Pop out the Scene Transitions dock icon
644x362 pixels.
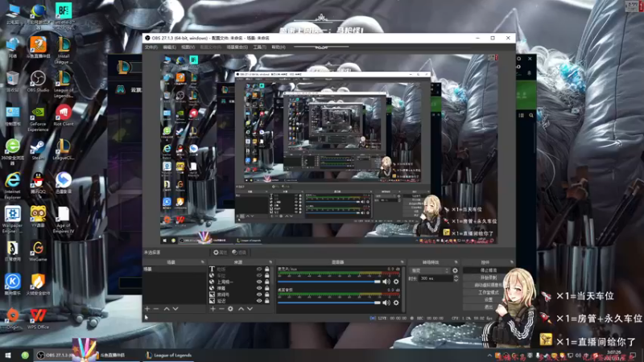coord(456,262)
